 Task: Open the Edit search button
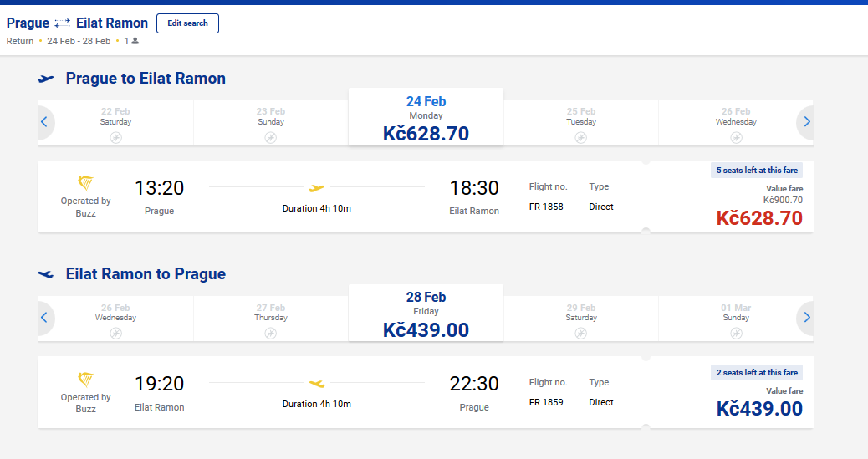pyautogui.click(x=187, y=23)
